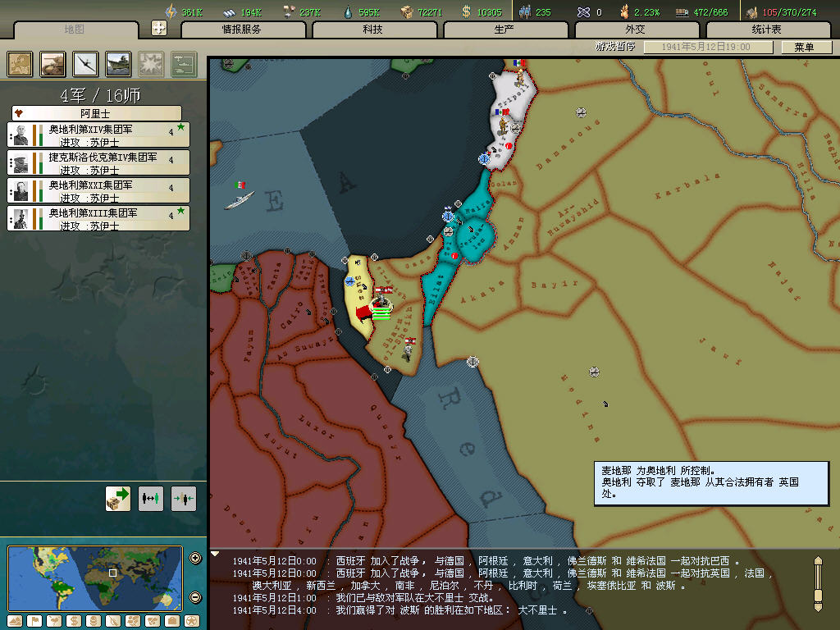Select army 捷克斯洛伐克第IV集团军
Viewport: 840px width, 630px height.
98,163
